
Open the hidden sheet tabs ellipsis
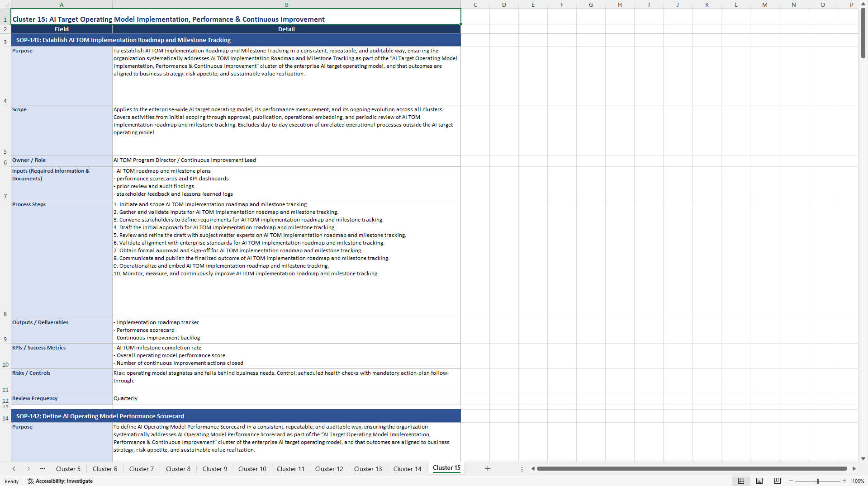click(x=43, y=469)
